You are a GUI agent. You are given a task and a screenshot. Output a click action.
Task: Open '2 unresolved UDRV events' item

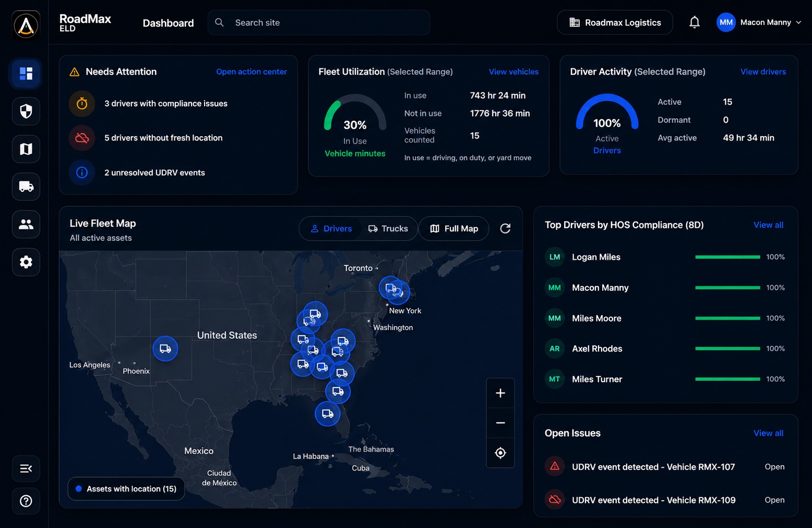click(x=154, y=172)
